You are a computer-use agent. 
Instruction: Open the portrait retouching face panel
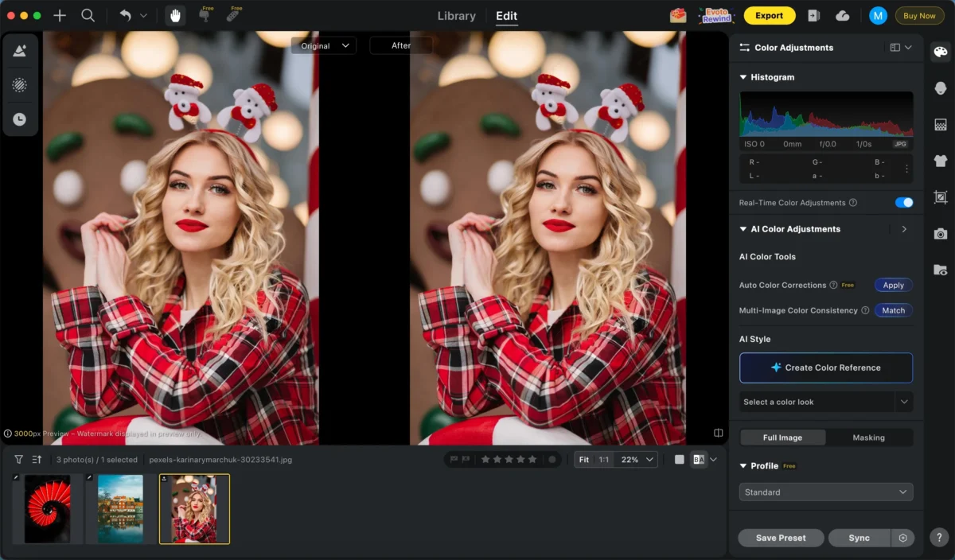941,88
